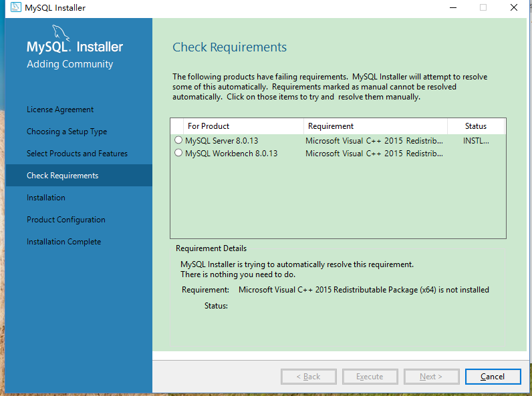Select the MySQL Server 8.0.13 radio button

pos(178,140)
